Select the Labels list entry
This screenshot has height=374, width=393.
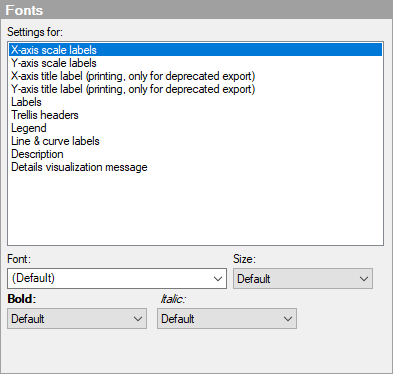(x=195, y=102)
